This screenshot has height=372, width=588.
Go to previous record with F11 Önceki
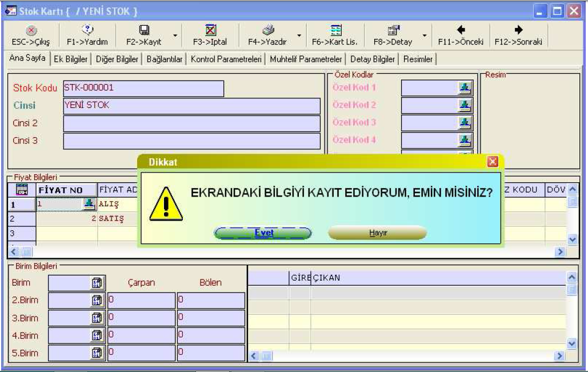461,31
